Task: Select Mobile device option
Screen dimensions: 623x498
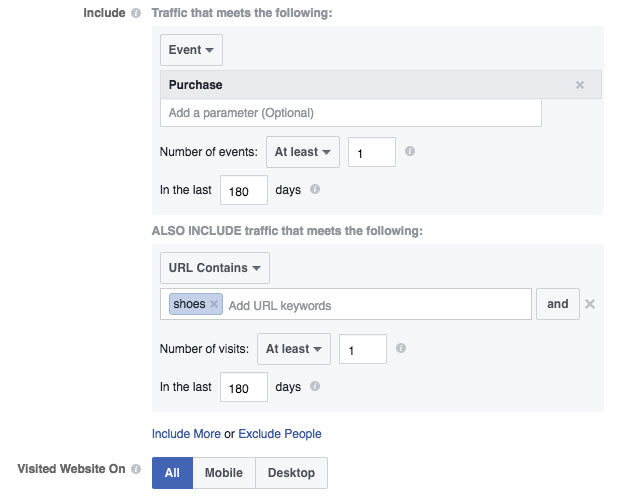Action: pyautogui.click(x=224, y=473)
